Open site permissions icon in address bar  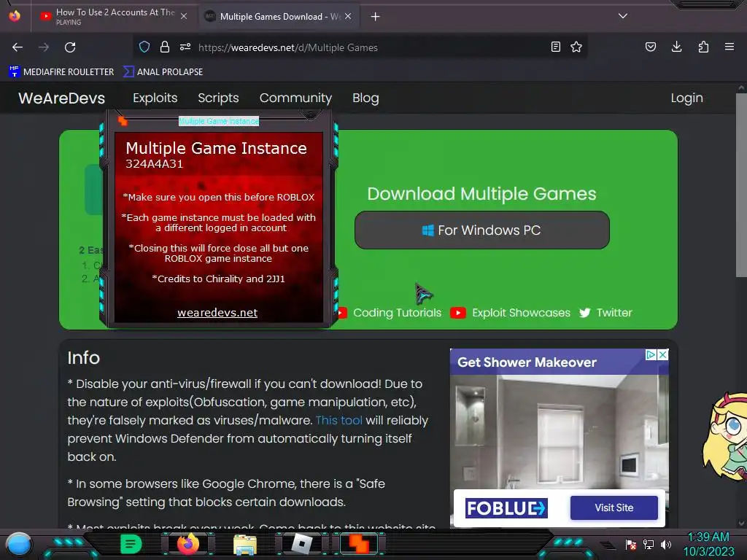pyautogui.click(x=185, y=47)
